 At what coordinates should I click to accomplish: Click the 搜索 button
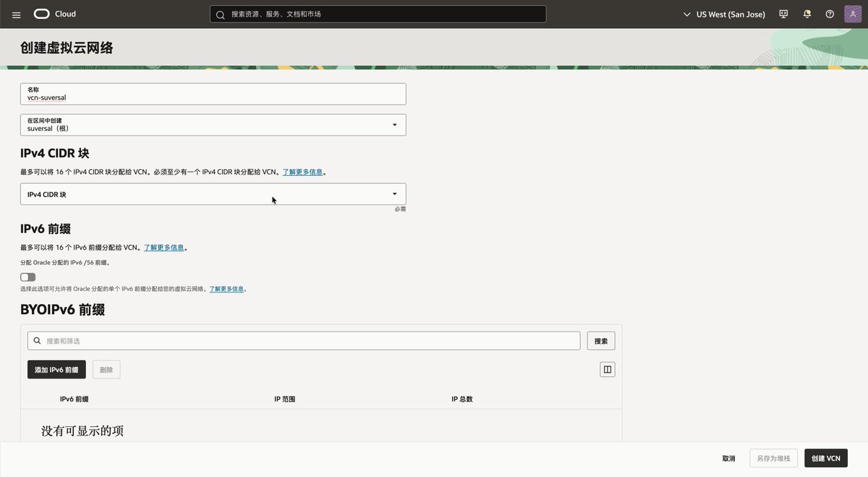point(601,341)
